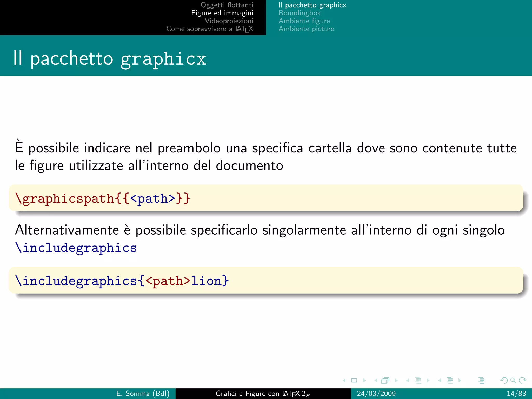The image size is (532, 399).
Task: Open subsection Ambiente figure
Action: pyautogui.click(x=304, y=21)
